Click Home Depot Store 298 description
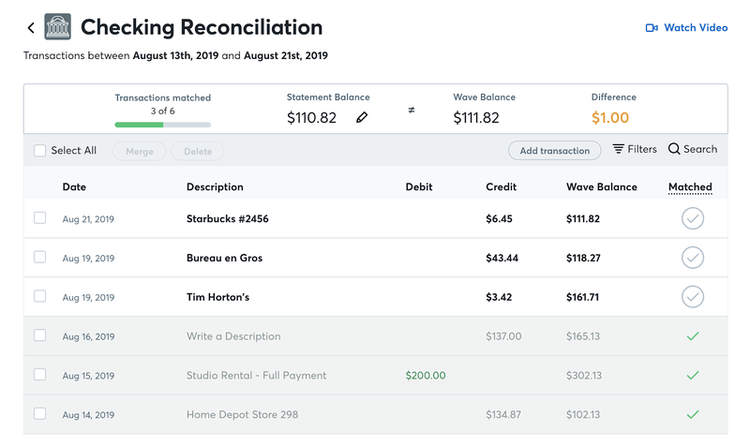 [242, 414]
